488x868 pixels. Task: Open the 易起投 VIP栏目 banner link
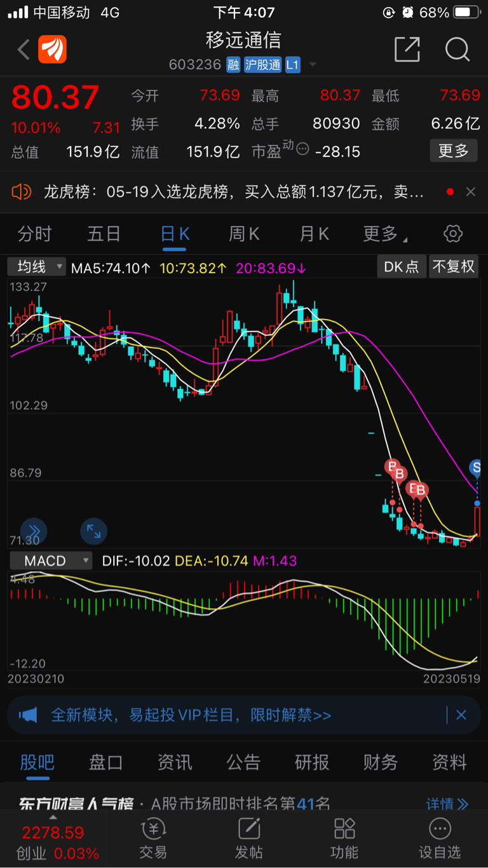point(191,715)
